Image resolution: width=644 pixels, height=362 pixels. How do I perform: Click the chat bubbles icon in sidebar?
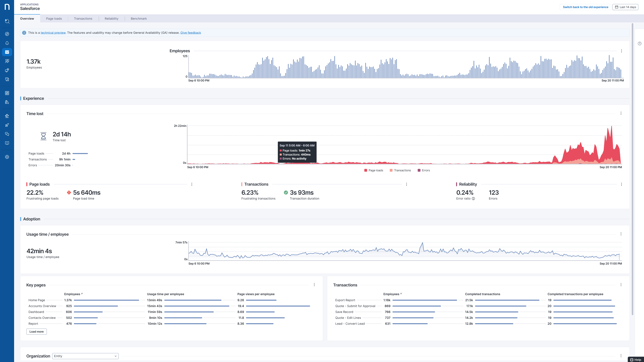[x=7, y=134]
